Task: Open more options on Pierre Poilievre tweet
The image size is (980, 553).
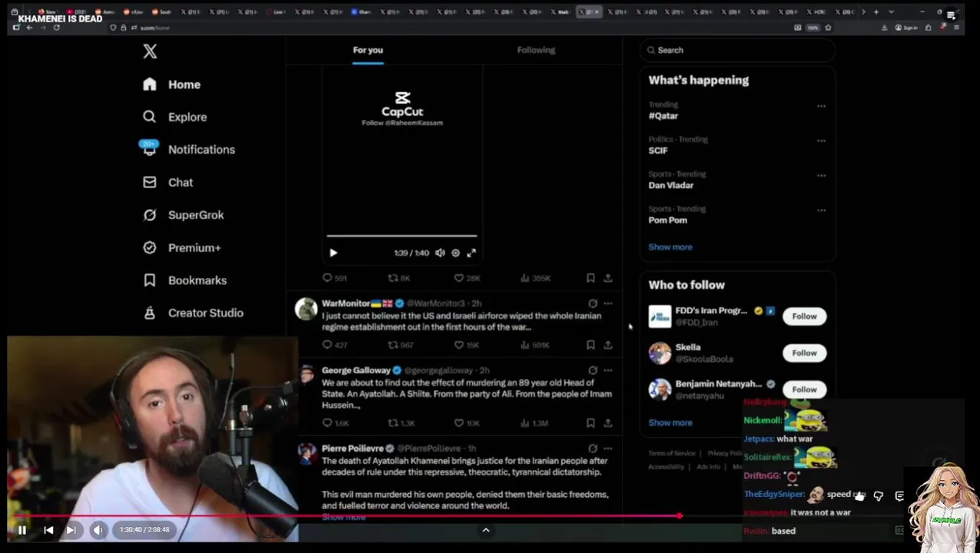Action: [x=608, y=449]
